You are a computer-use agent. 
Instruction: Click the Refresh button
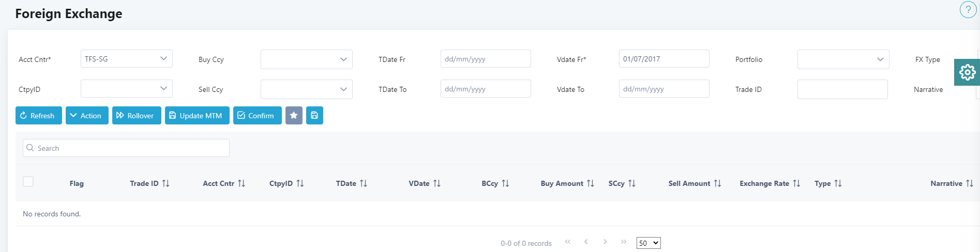click(39, 116)
